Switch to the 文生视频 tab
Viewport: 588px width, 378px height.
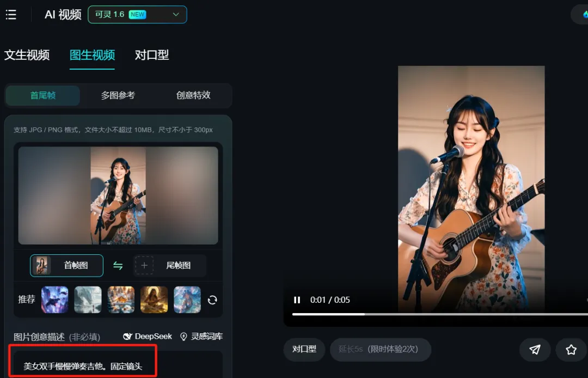(x=27, y=55)
